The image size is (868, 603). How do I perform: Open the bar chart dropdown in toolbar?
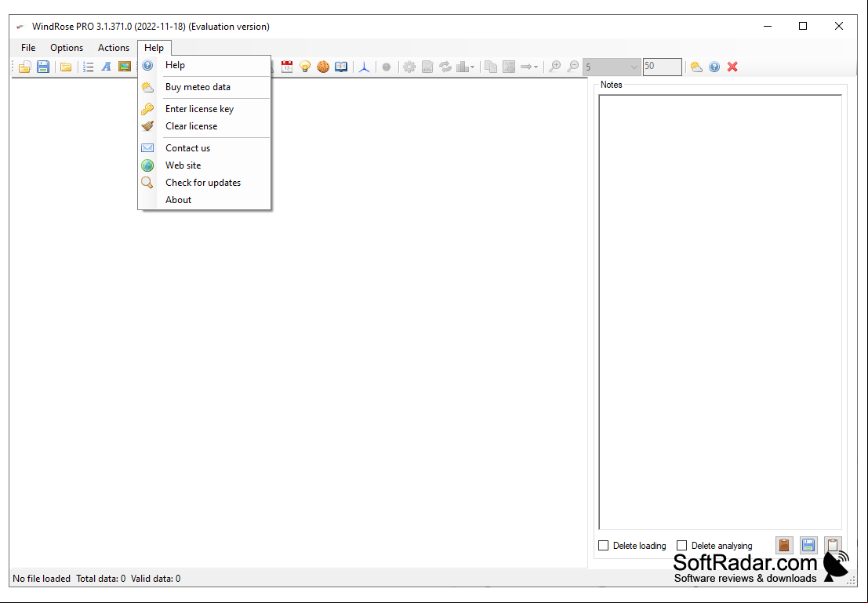[466, 67]
